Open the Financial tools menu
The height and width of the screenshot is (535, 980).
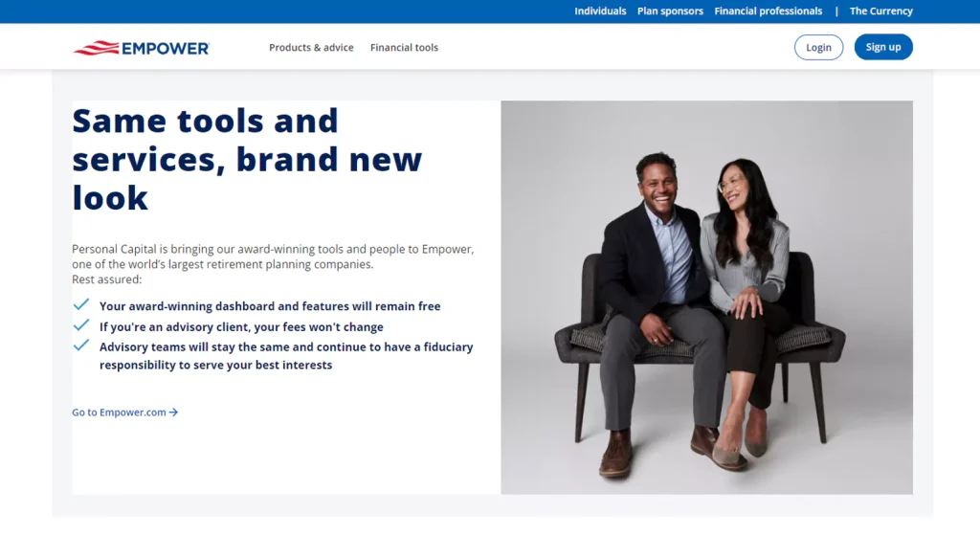(x=404, y=48)
